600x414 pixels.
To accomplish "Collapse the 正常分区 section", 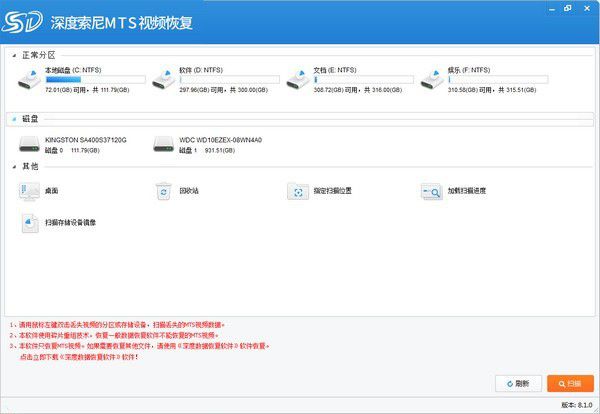I will 14,56.
